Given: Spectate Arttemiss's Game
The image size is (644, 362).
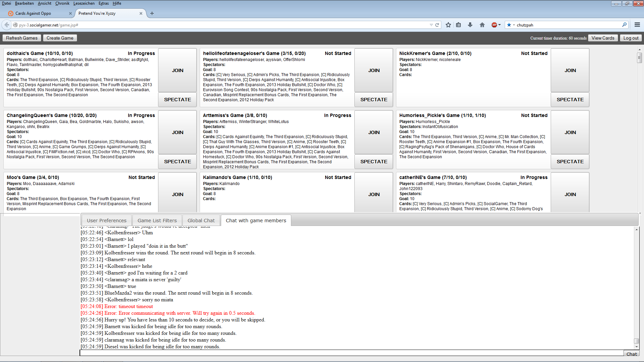Looking at the screenshot, I should coord(374,162).
